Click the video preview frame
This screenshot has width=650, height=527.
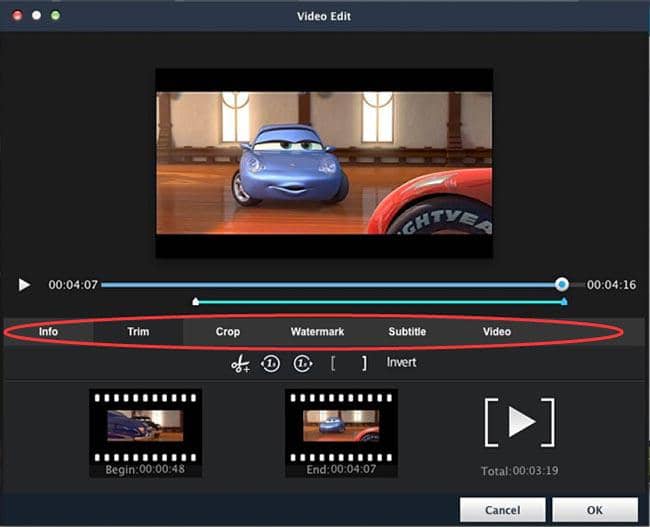coord(324,163)
